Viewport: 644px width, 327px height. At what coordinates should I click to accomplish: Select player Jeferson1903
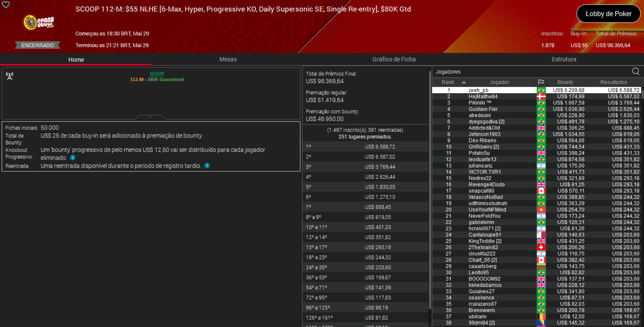pyautogui.click(x=484, y=134)
